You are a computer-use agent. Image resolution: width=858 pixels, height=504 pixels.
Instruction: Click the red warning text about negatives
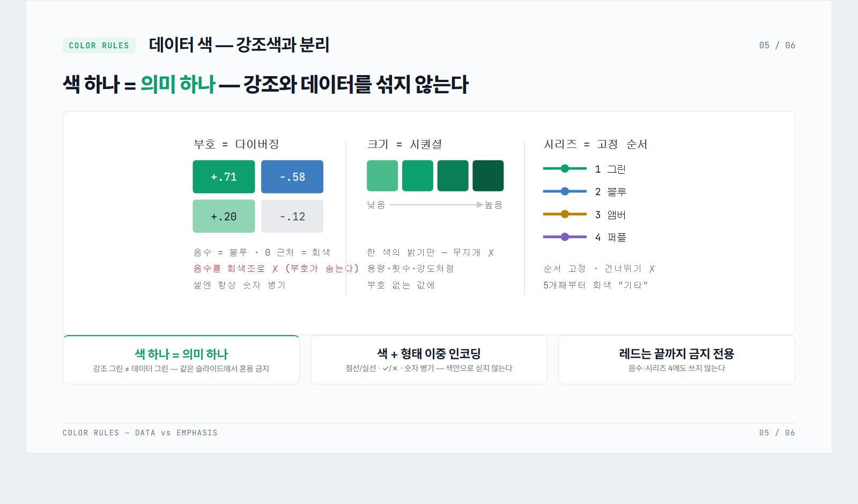coord(276,269)
